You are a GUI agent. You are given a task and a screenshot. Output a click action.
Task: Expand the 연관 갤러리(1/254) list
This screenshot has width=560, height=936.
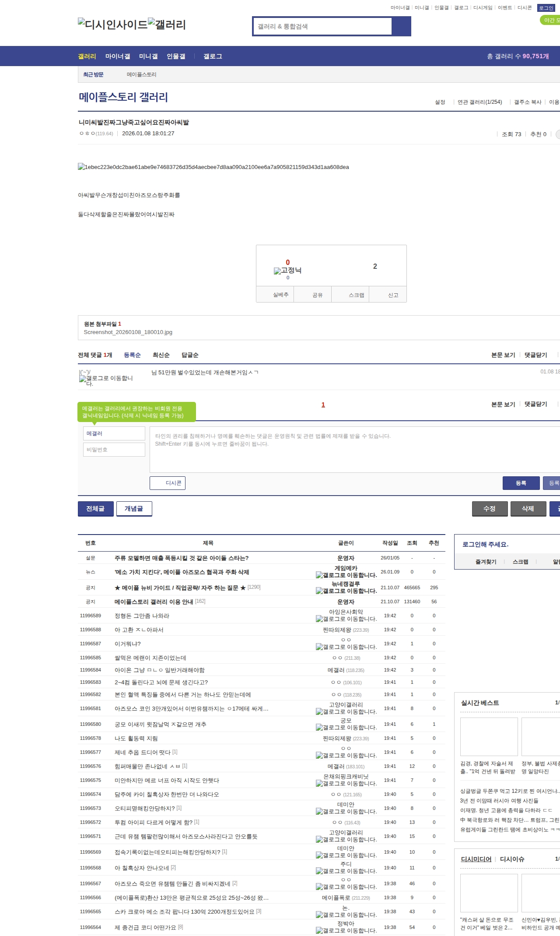coord(479,102)
